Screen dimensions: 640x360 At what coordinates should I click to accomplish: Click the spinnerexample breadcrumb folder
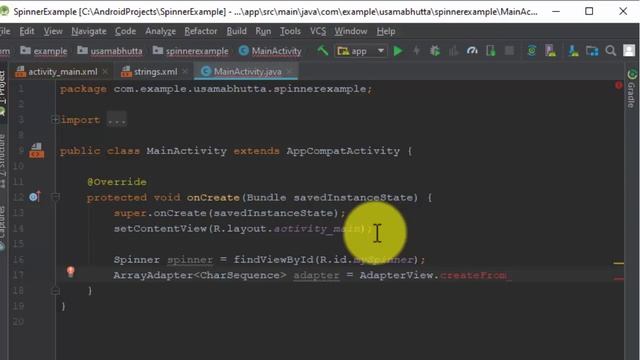click(191, 51)
